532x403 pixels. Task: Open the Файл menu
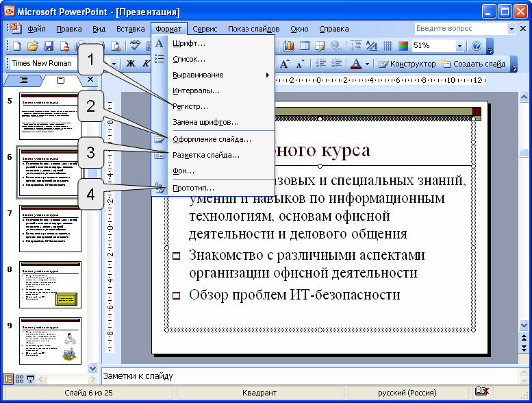tap(36, 29)
